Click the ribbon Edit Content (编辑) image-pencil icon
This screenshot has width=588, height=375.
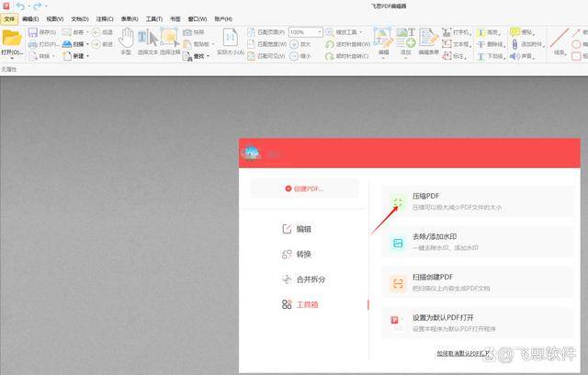pyautogui.click(x=383, y=38)
